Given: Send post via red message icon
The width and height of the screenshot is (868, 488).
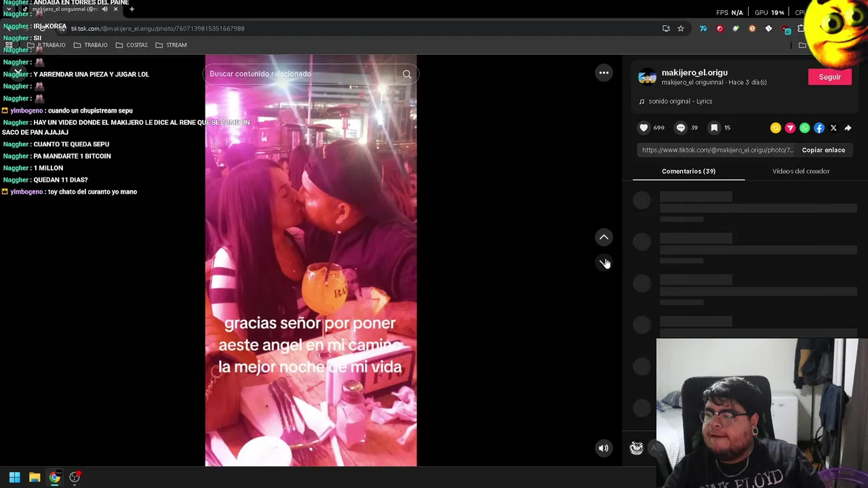Looking at the screenshot, I should (790, 128).
